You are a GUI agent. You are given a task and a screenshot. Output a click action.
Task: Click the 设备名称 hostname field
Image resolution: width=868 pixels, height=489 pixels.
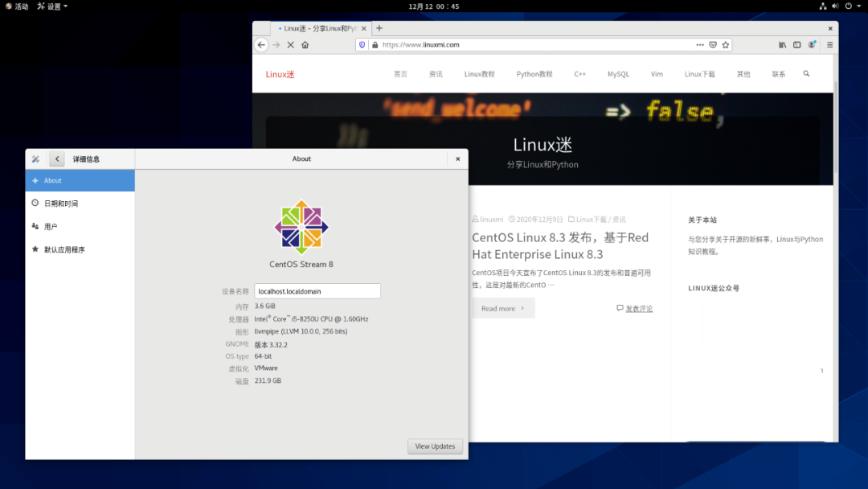[317, 291]
